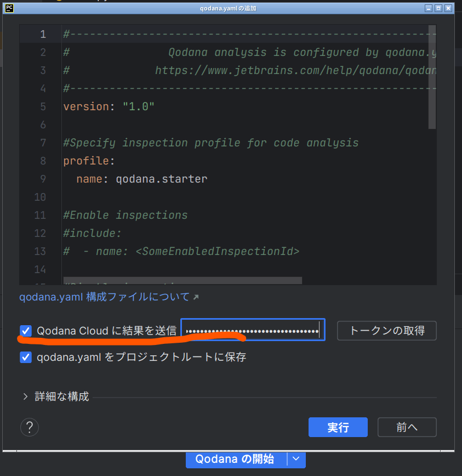Click line number 10 in the gutter
This screenshot has width=462, height=476.
pyautogui.click(x=40, y=197)
